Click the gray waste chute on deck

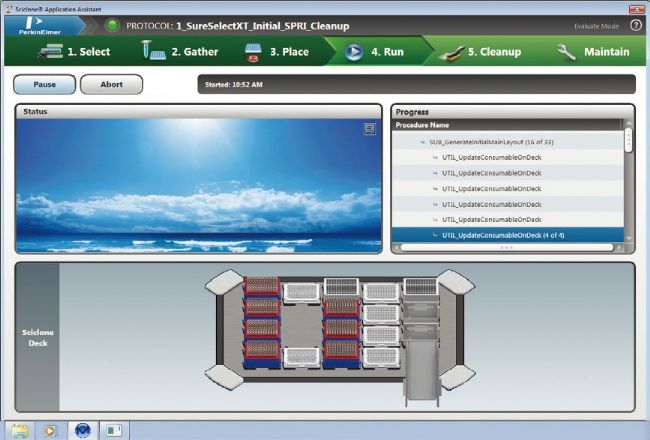421,369
